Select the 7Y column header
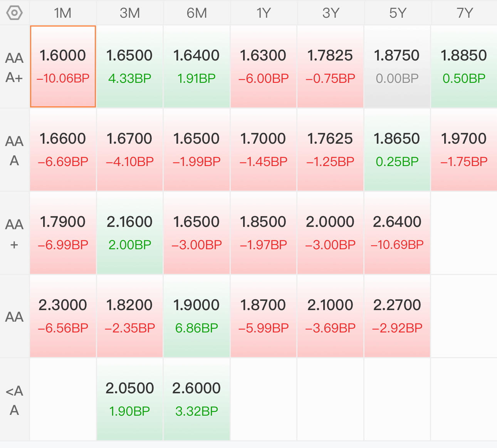Image resolution: width=497 pixels, height=448 pixels. click(464, 13)
